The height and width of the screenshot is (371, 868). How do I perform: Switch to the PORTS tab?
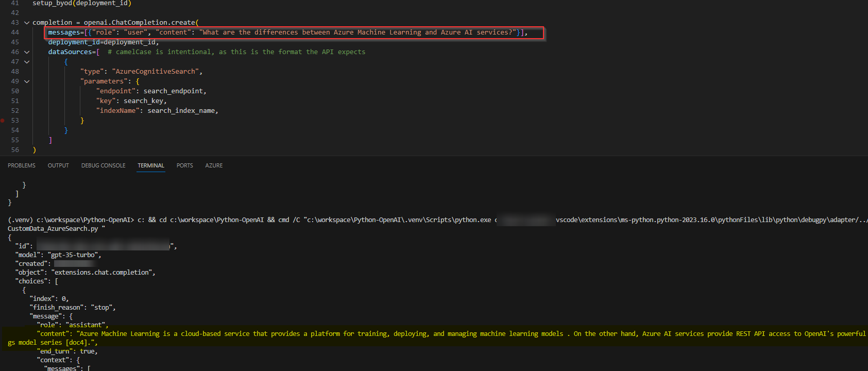[185, 165]
